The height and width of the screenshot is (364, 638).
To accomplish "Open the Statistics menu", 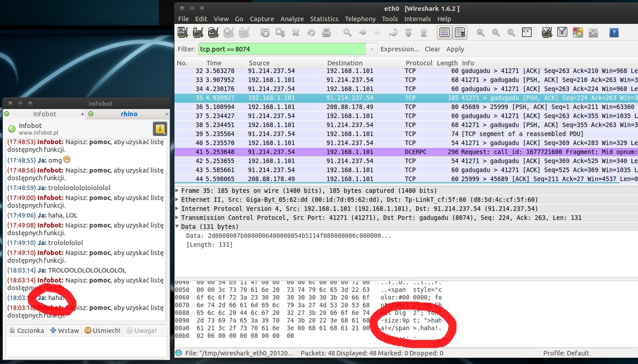I will (324, 19).
